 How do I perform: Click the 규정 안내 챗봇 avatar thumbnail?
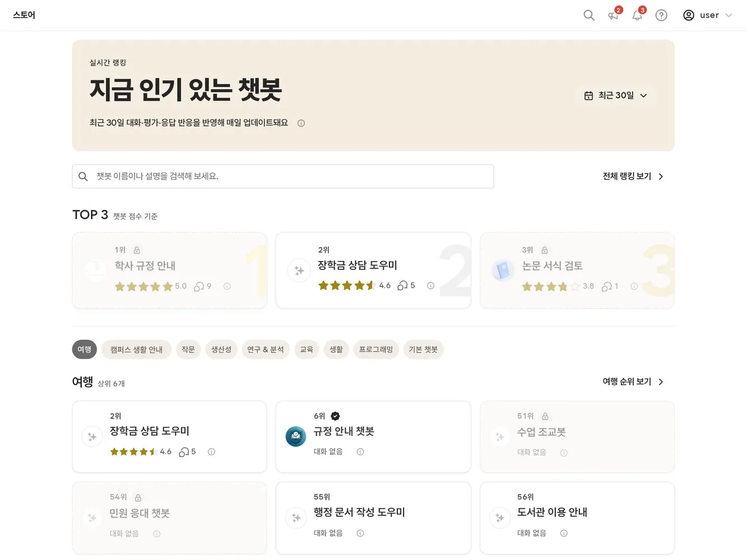[296, 436]
